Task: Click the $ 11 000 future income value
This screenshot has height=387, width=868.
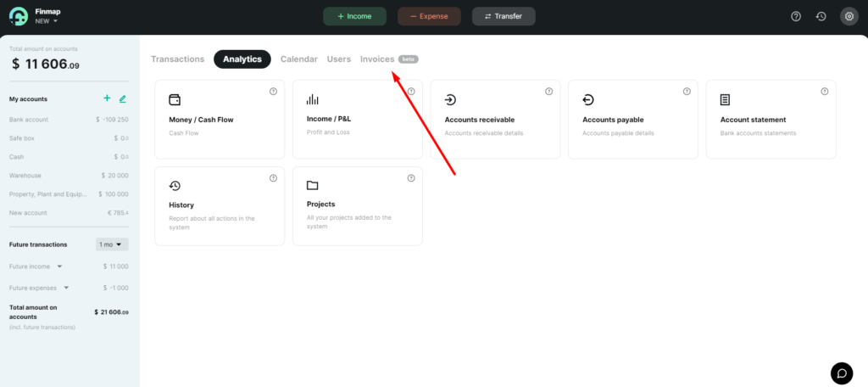Action: pyautogui.click(x=115, y=266)
